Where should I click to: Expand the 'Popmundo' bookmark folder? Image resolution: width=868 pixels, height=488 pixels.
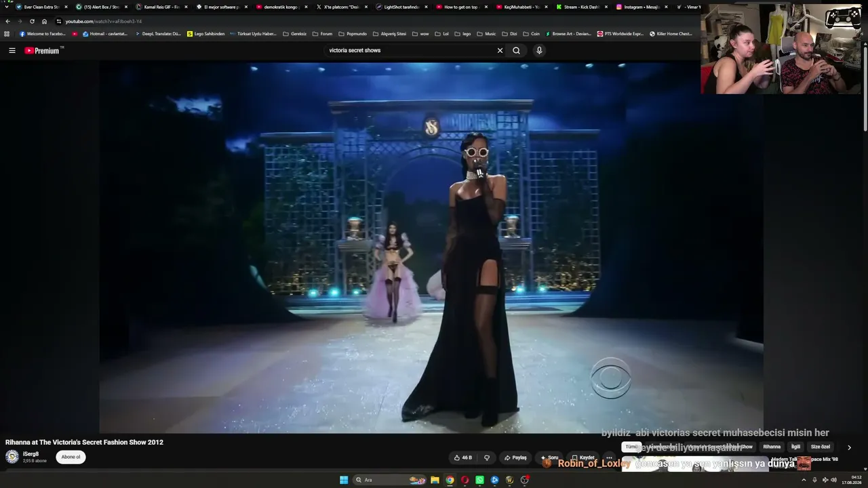coord(353,33)
